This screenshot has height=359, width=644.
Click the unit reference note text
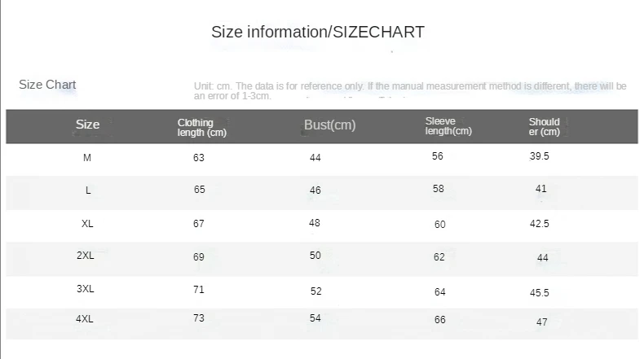[410, 91]
